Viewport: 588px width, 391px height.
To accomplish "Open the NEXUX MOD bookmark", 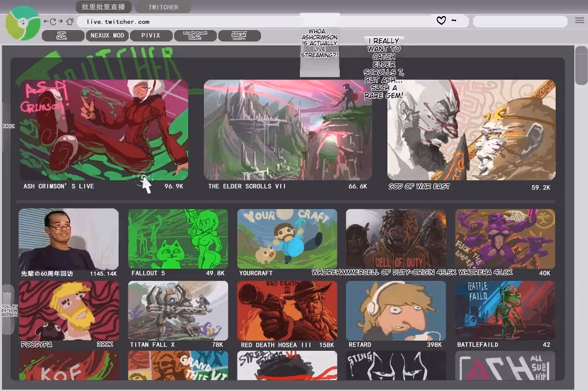I will [x=107, y=35].
